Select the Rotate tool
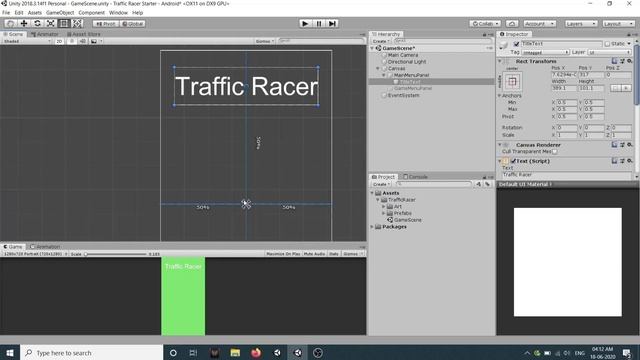 point(37,24)
